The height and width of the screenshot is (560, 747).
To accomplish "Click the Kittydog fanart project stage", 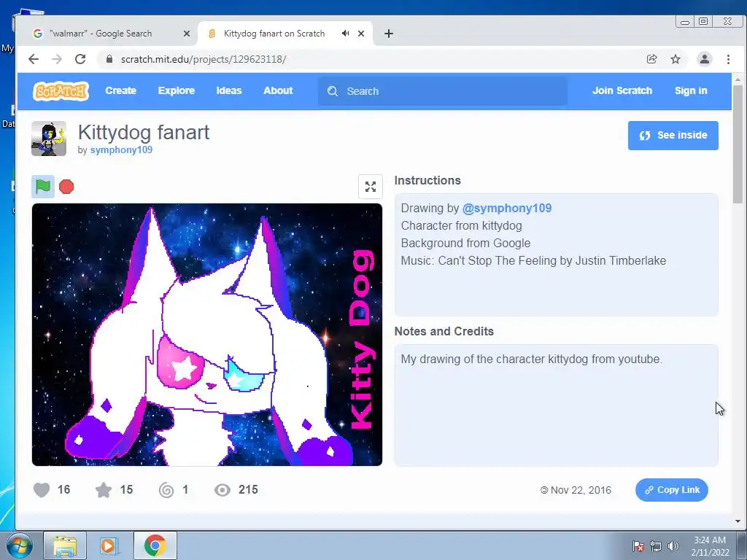I will point(206,334).
